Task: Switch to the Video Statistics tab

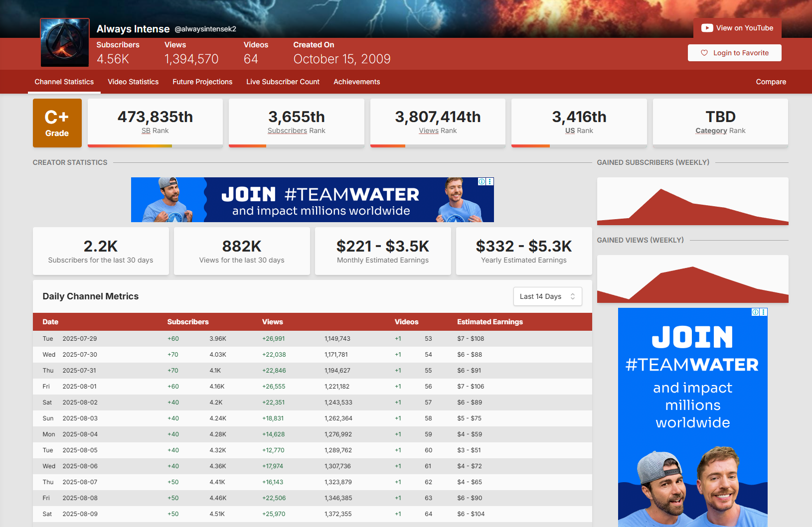Action: click(x=133, y=82)
